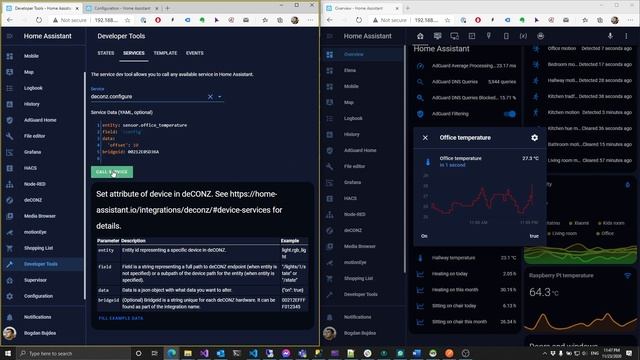The image size is (640, 360).
Task: Open Node-RED in right window sidebar
Action: point(363,214)
